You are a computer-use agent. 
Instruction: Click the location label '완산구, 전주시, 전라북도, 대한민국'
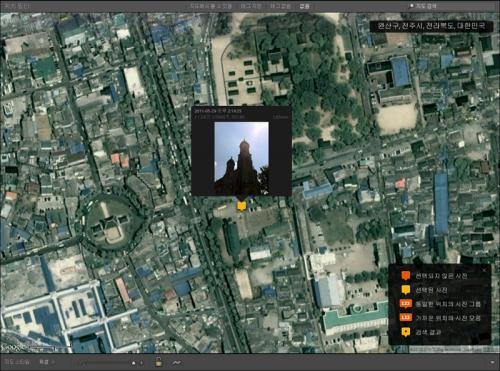[x=431, y=26]
